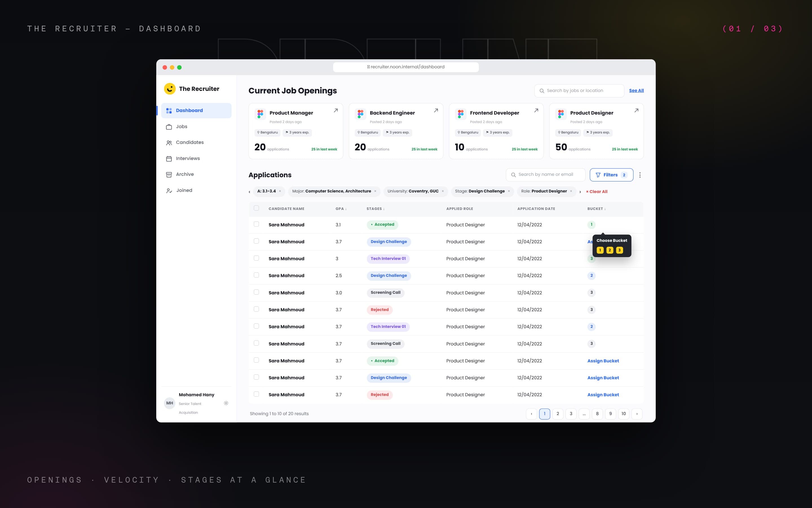The width and height of the screenshot is (812, 508).
Task: Sort by the GPA column
Action: [x=341, y=209]
